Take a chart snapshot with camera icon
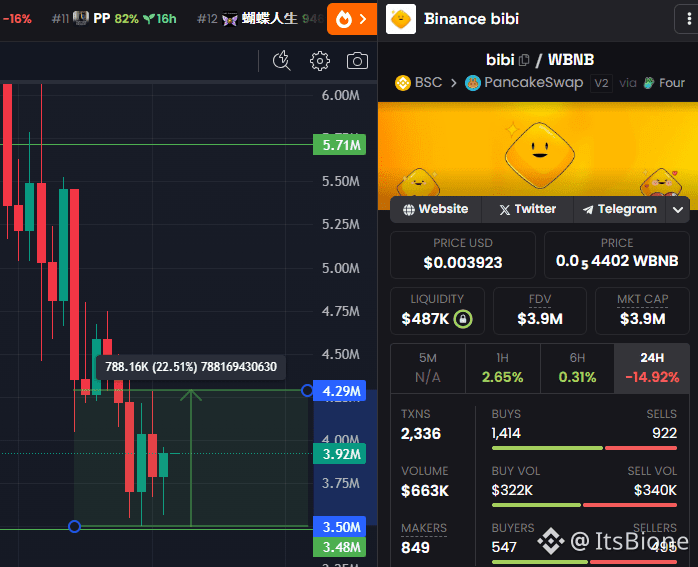698x567 pixels. [x=357, y=61]
